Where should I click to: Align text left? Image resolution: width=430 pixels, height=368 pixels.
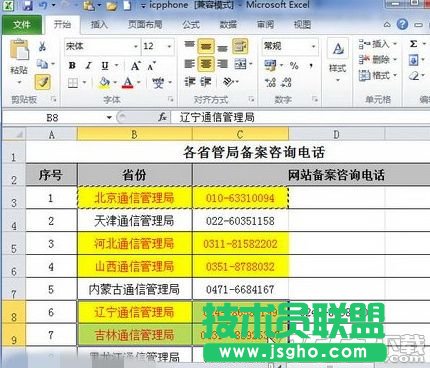(189, 64)
